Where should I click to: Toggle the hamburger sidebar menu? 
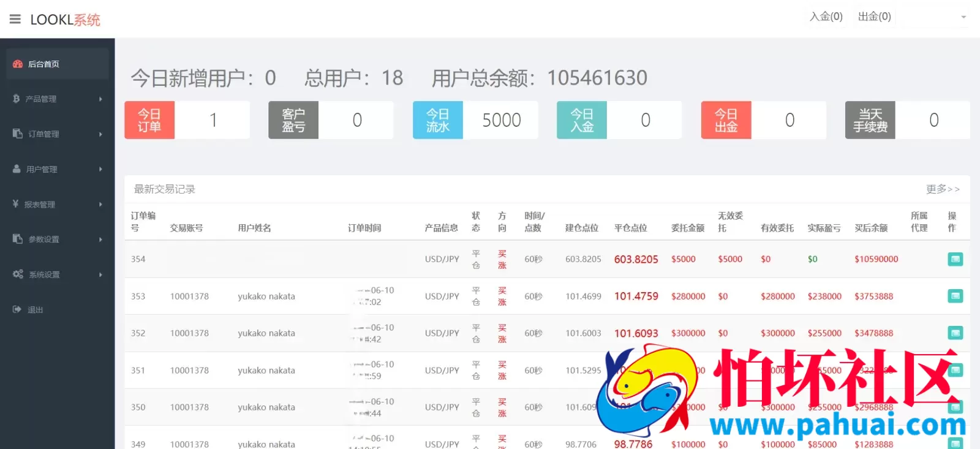click(15, 20)
